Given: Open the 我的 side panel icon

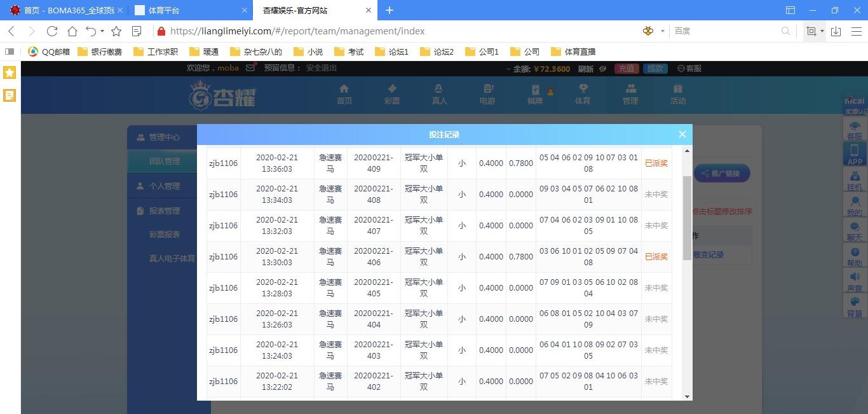Looking at the screenshot, I should pyautogui.click(x=855, y=206).
